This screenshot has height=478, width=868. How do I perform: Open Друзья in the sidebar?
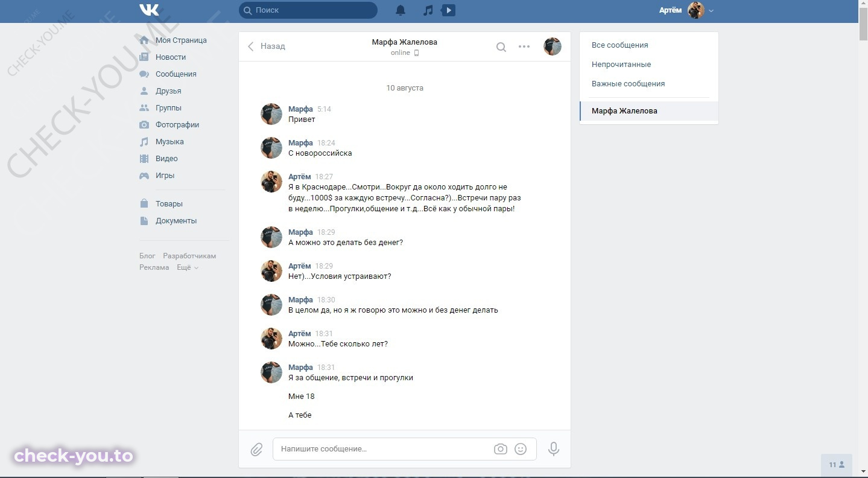168,91
